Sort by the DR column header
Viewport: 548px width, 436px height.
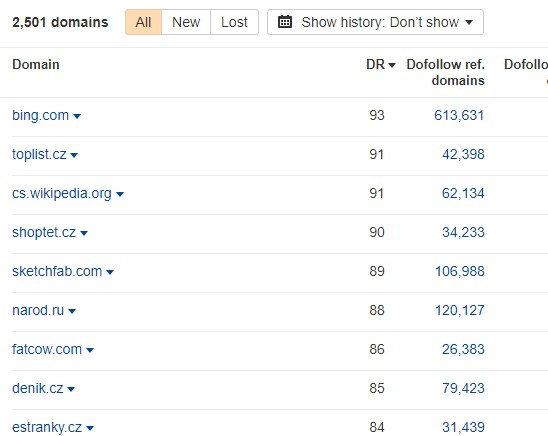pos(381,65)
